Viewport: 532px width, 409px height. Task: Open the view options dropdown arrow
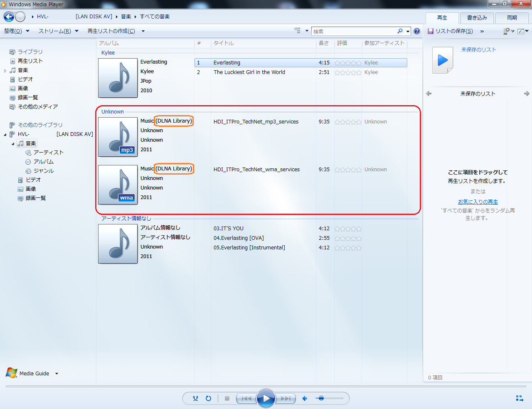pyautogui.click(x=307, y=31)
